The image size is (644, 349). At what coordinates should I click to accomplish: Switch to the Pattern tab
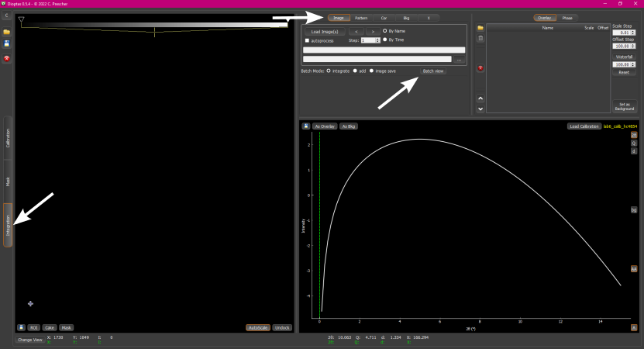pyautogui.click(x=361, y=18)
